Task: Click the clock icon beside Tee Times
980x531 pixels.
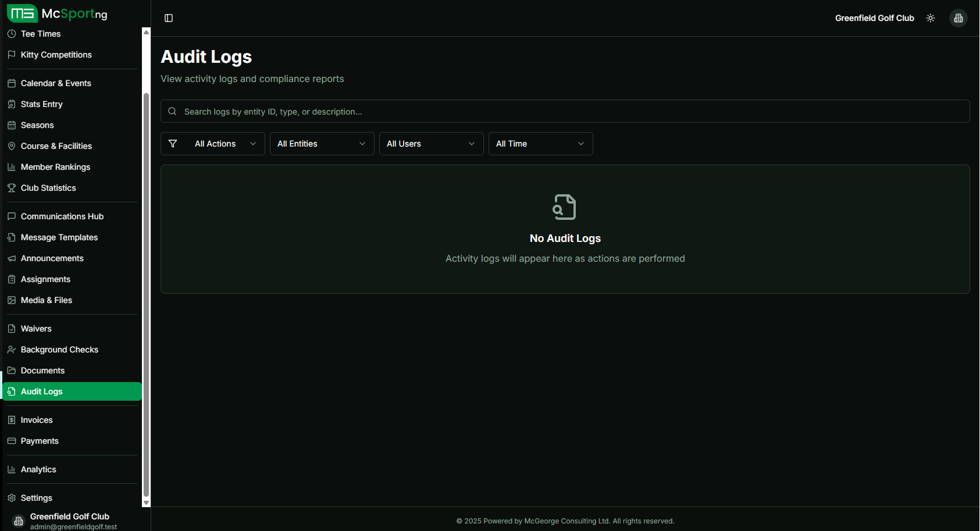Action: pyautogui.click(x=12, y=34)
